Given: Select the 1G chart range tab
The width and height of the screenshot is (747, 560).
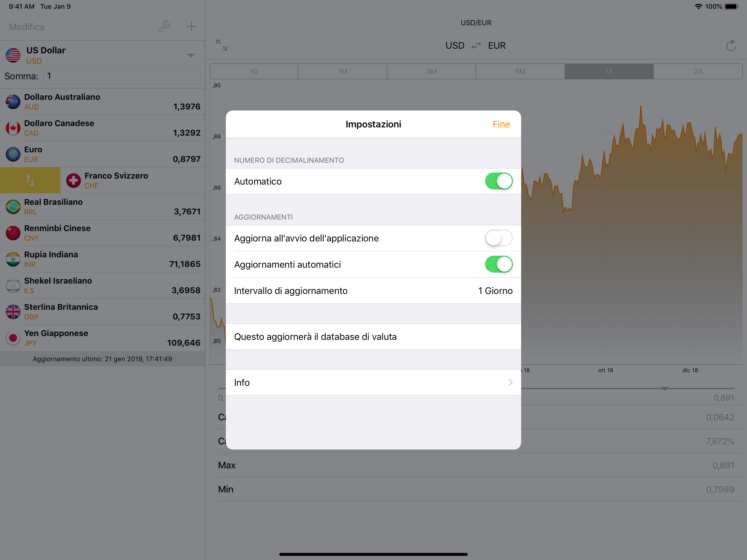Looking at the screenshot, I should tap(254, 72).
